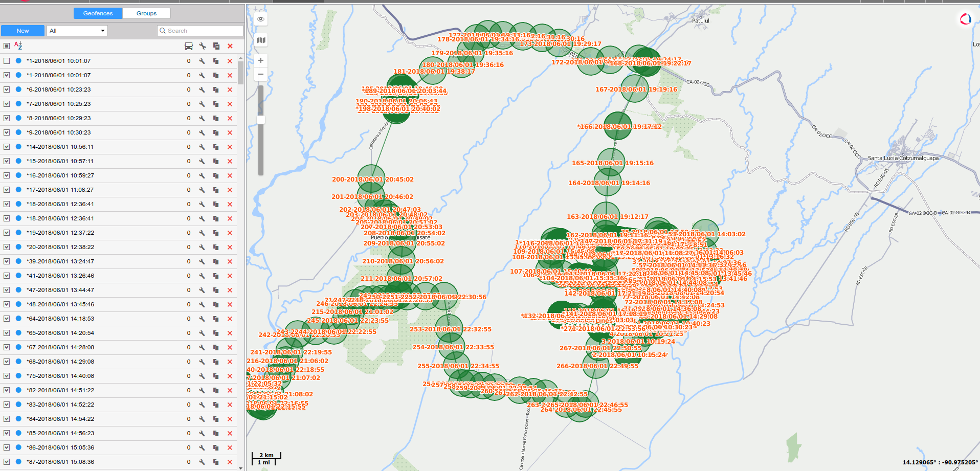
Task: Toggle map visibility eye button
Action: [261, 19]
